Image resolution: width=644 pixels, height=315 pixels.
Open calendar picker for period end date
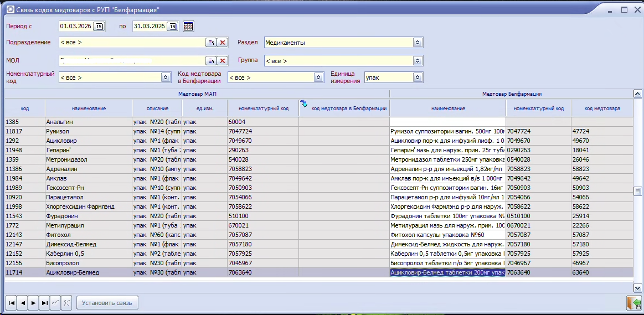click(173, 26)
